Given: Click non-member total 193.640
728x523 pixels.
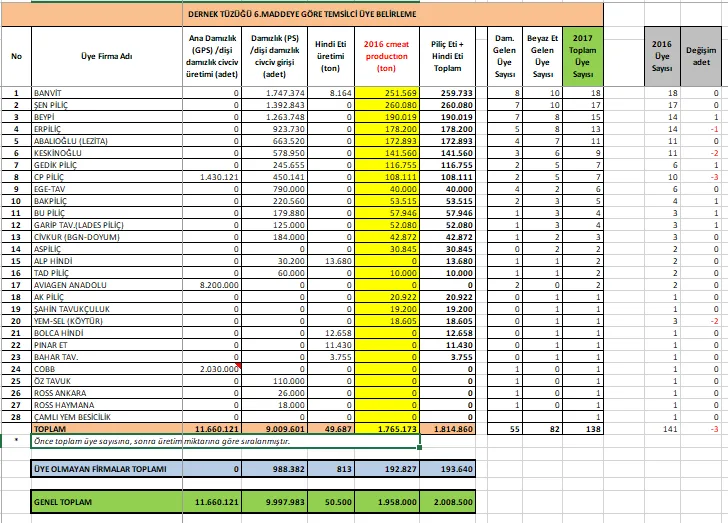Looking at the screenshot, I should pyautogui.click(x=447, y=469).
